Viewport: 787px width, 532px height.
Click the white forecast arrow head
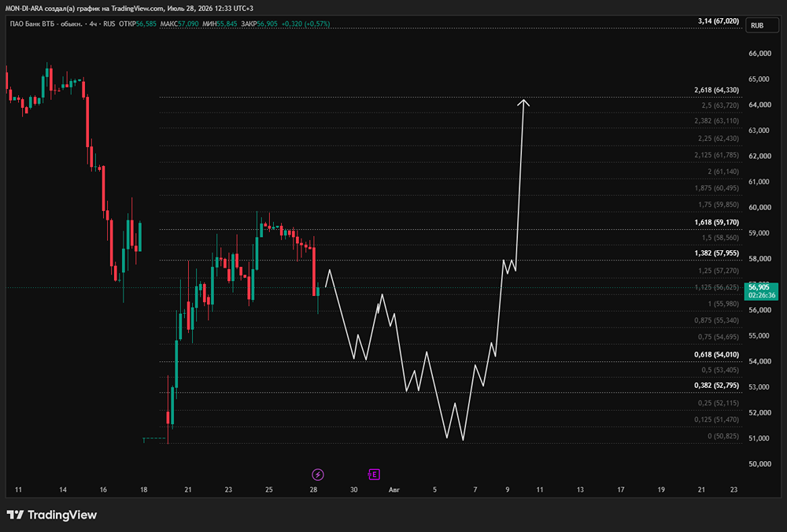point(523,103)
